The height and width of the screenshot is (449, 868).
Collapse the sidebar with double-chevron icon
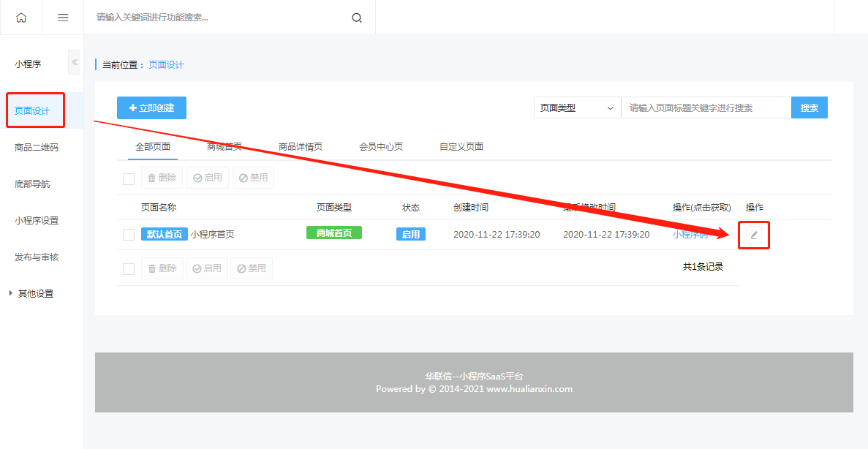(74, 62)
